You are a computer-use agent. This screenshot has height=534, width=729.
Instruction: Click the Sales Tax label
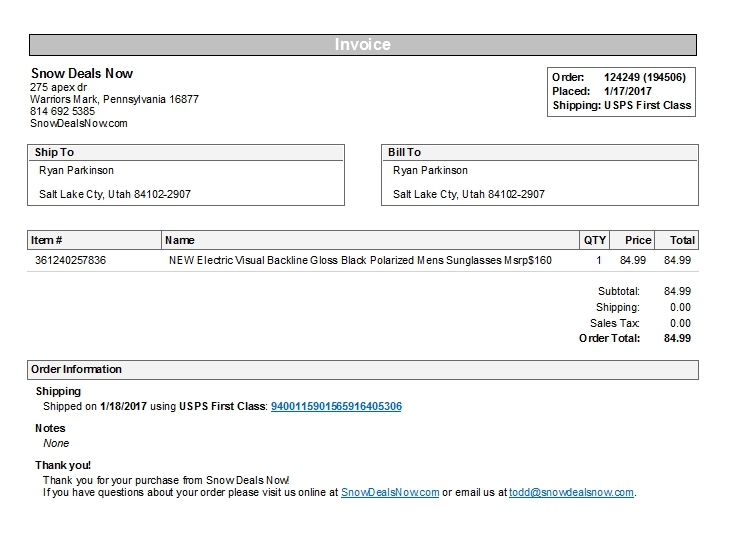click(615, 323)
